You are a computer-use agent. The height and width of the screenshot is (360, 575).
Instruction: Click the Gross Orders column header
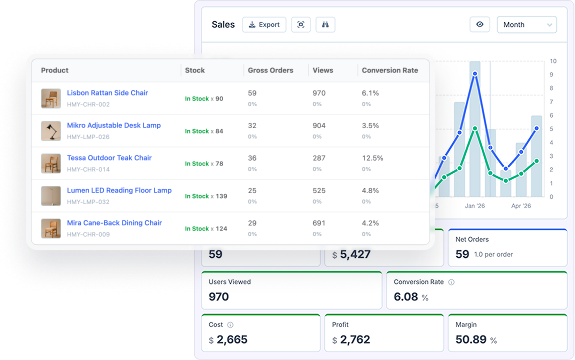(271, 70)
